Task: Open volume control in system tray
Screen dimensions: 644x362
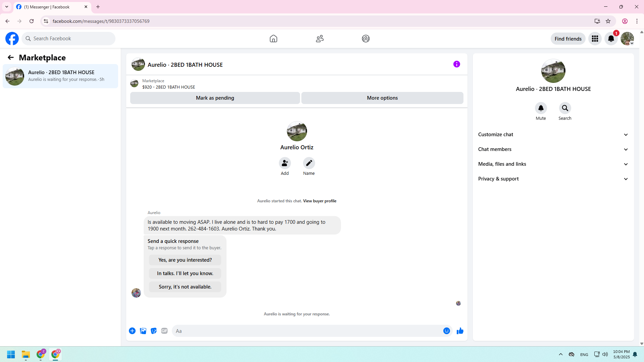Action: point(605,354)
